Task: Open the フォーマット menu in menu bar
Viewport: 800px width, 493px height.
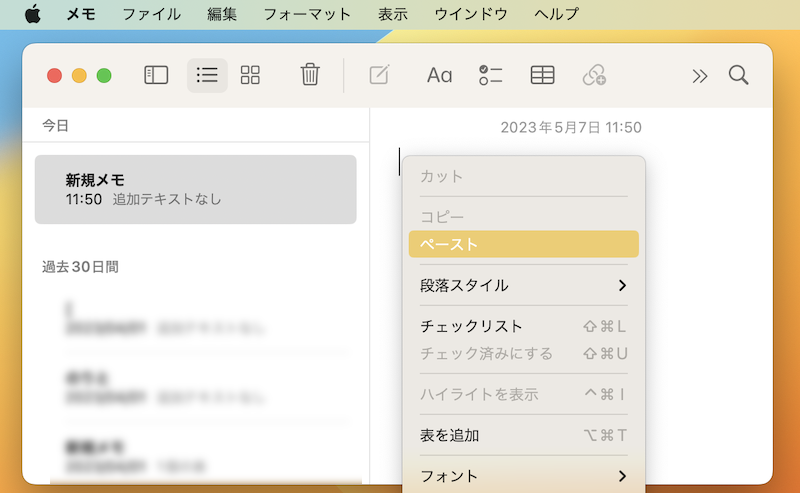Action: pyautogui.click(x=307, y=14)
